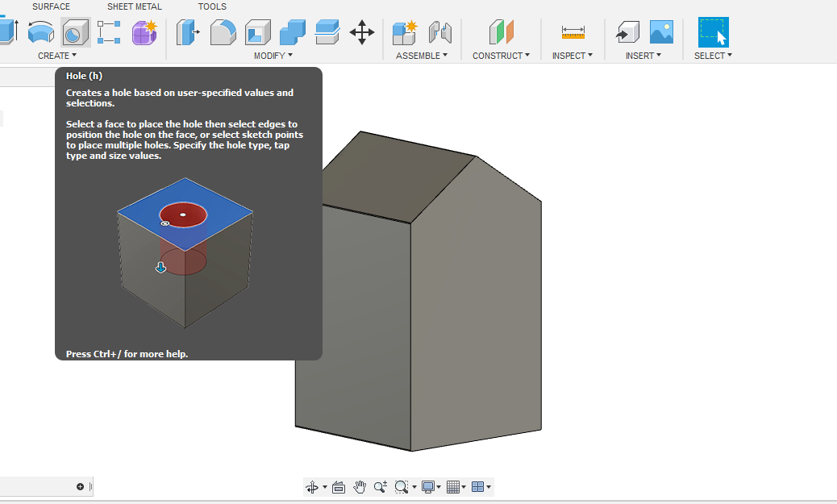Select the Fillet tool
The height and width of the screenshot is (504, 837).
pos(223,32)
